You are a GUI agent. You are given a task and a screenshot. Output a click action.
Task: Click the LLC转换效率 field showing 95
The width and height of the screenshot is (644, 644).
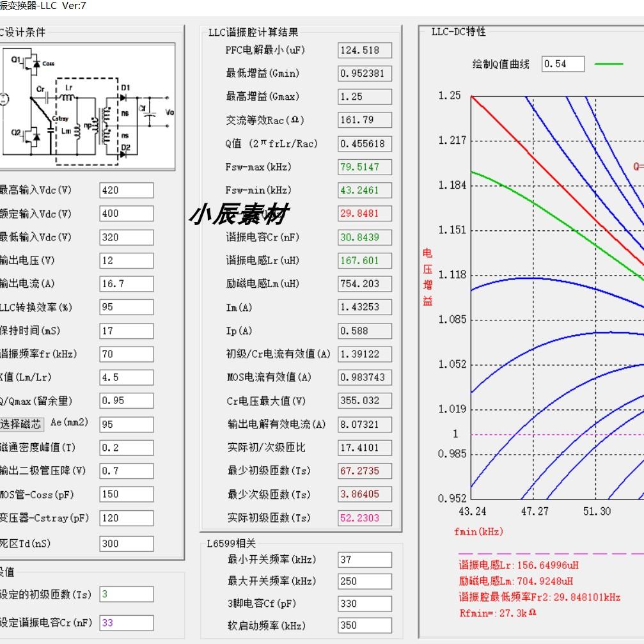(x=127, y=307)
